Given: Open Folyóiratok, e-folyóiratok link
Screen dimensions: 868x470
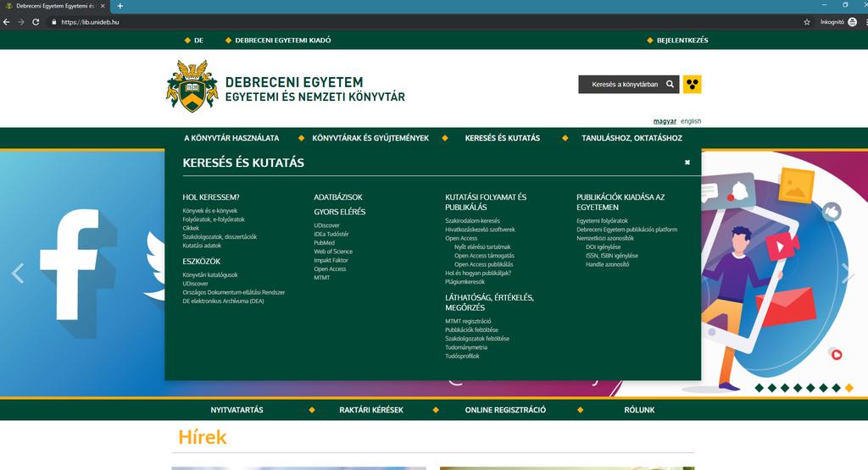Looking at the screenshot, I should (214, 219).
